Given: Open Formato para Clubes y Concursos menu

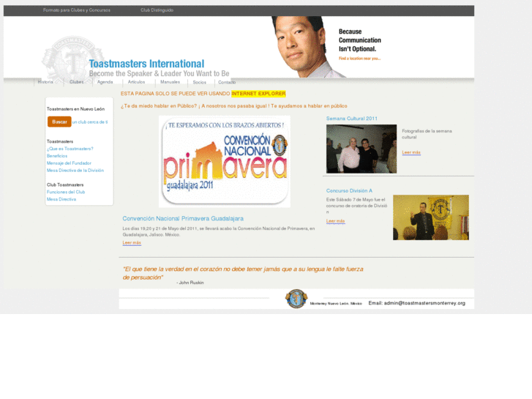Looking at the screenshot, I should point(77,10).
